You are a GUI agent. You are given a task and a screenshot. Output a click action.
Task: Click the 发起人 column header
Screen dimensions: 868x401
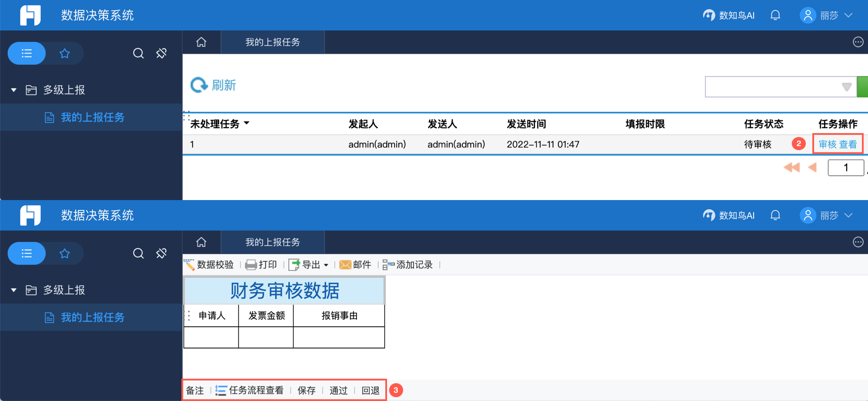pos(363,124)
